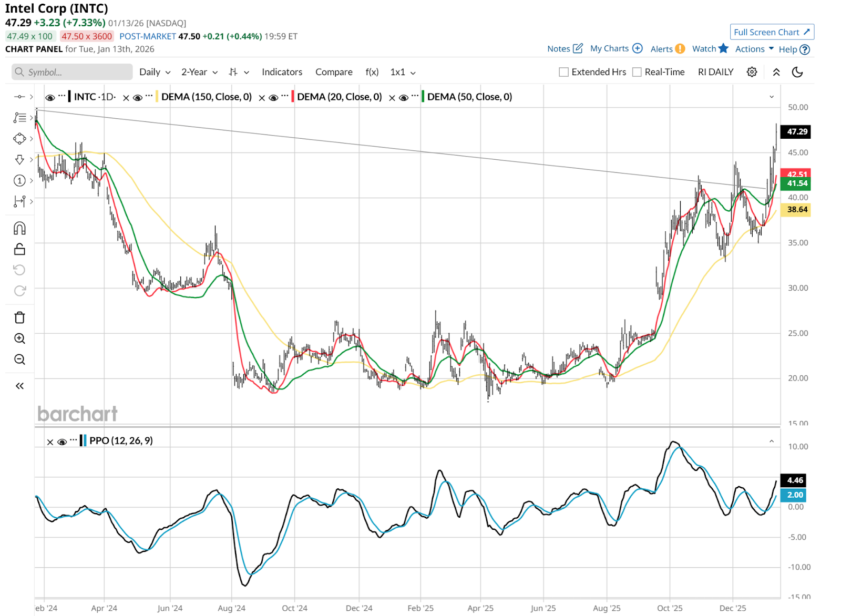The width and height of the screenshot is (841, 616).
Task: Open the Daily frequency dropdown
Action: (x=155, y=72)
